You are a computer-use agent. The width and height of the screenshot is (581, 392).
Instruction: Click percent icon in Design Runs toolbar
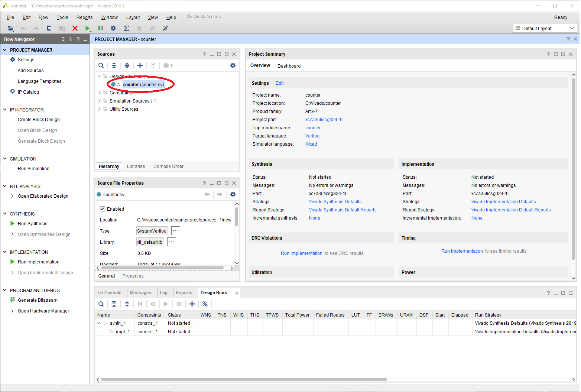point(205,304)
